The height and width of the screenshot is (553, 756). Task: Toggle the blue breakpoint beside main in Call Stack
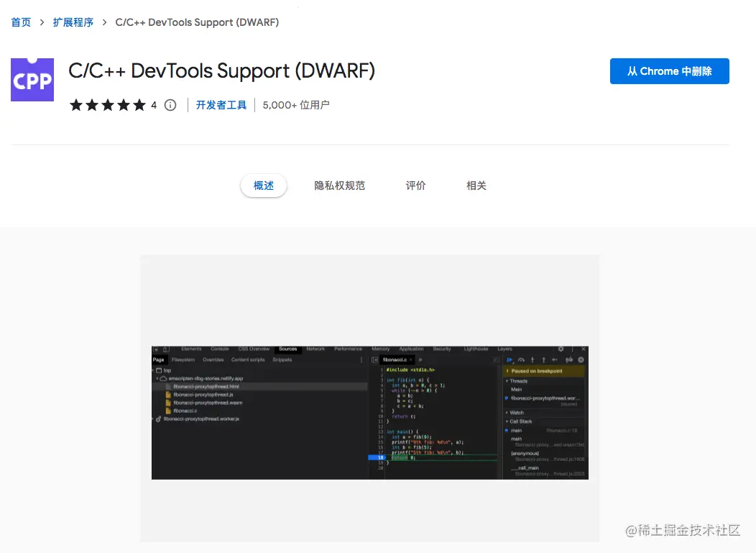point(507,430)
